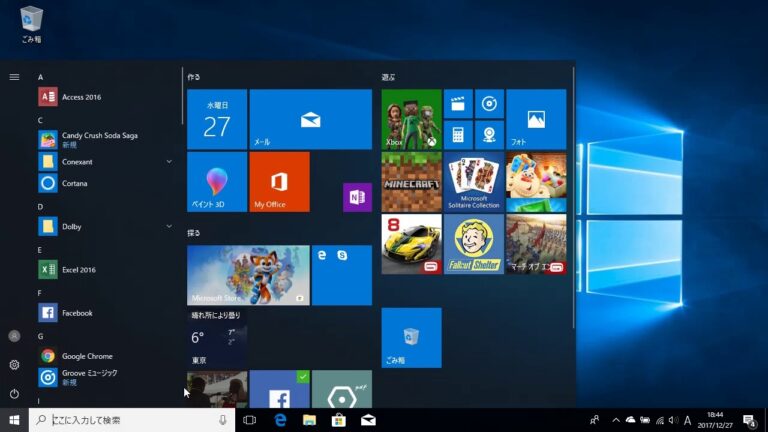
Task: Open the ペイント 3D tile
Action: (217, 182)
